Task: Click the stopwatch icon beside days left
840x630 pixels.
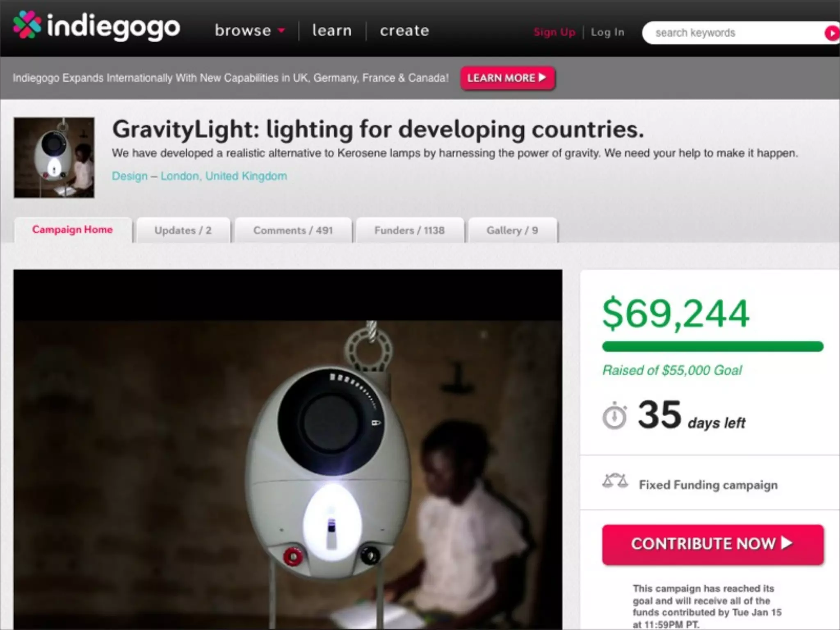Action: pyautogui.click(x=614, y=415)
